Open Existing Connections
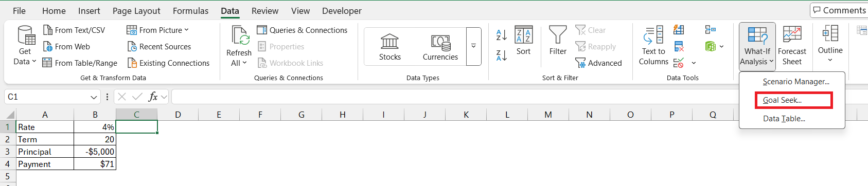This screenshot has height=186, width=868. (x=168, y=63)
